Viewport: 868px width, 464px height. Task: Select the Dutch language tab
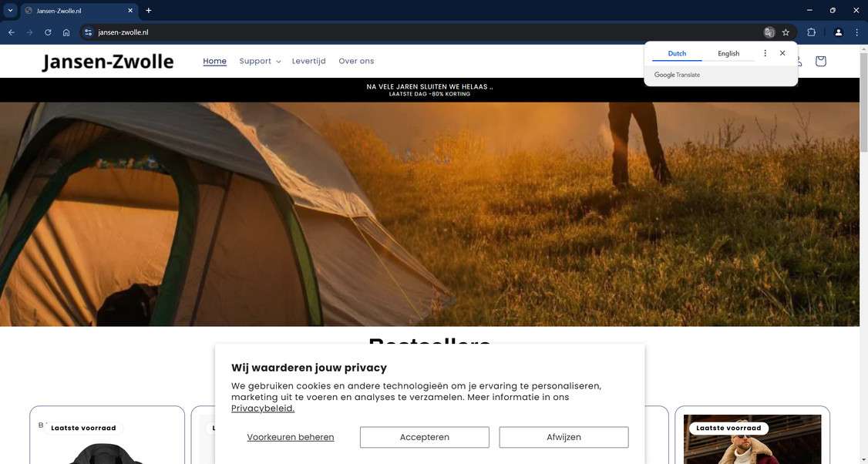(x=677, y=54)
